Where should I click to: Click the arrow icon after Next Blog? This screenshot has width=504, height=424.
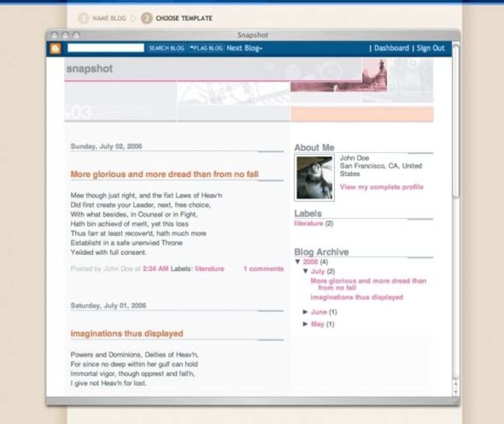tap(260, 48)
